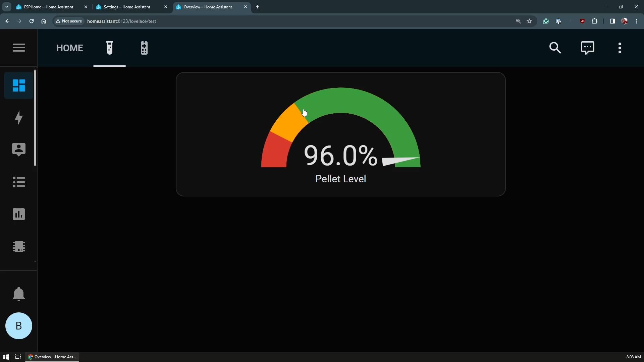
Task: Open the Map person-marker sidebar icon
Action: coord(19,149)
